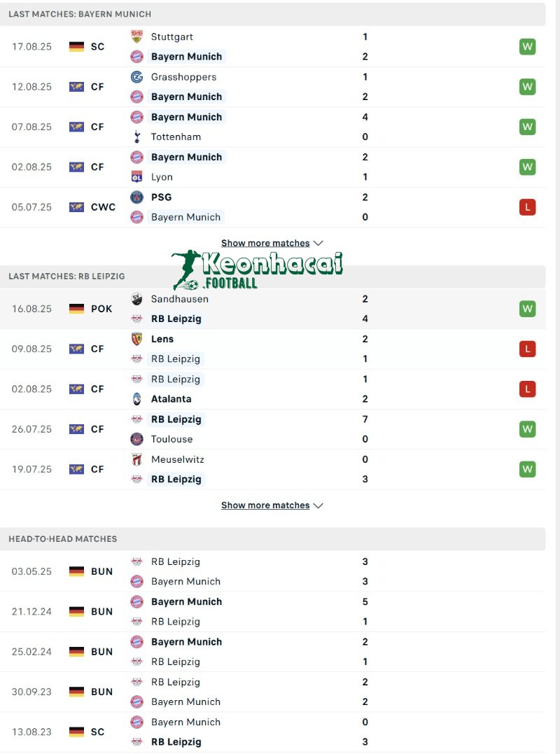The width and height of the screenshot is (560, 754).
Task: Click the Stuttgart club crest icon
Action: tap(136, 36)
